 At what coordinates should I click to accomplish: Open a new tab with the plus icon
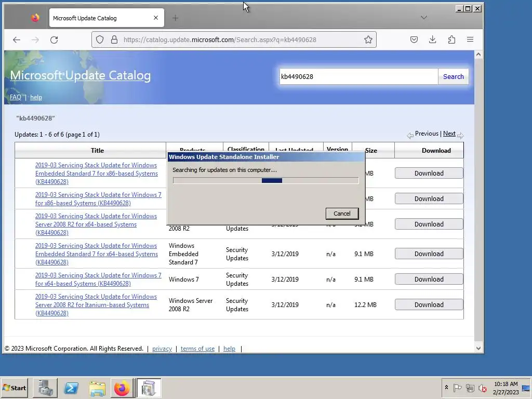175,18
